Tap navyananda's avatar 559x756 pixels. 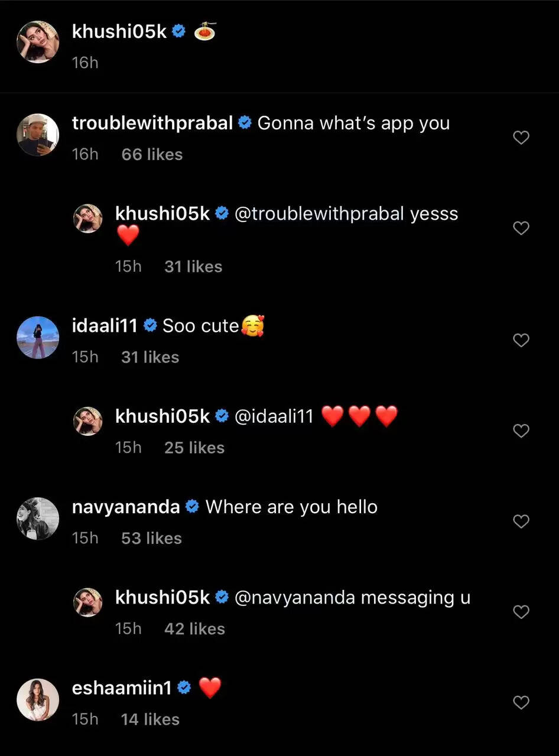[x=38, y=519]
